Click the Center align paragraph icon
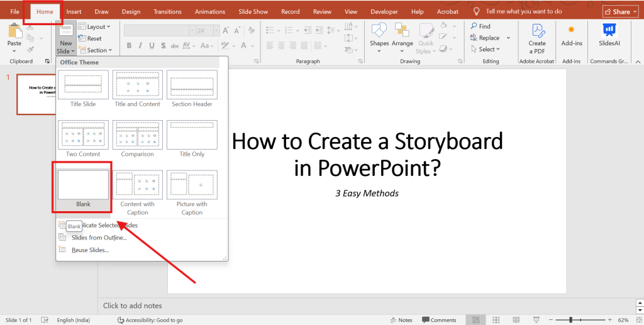Viewport: 644px width, 325px height. (x=281, y=45)
